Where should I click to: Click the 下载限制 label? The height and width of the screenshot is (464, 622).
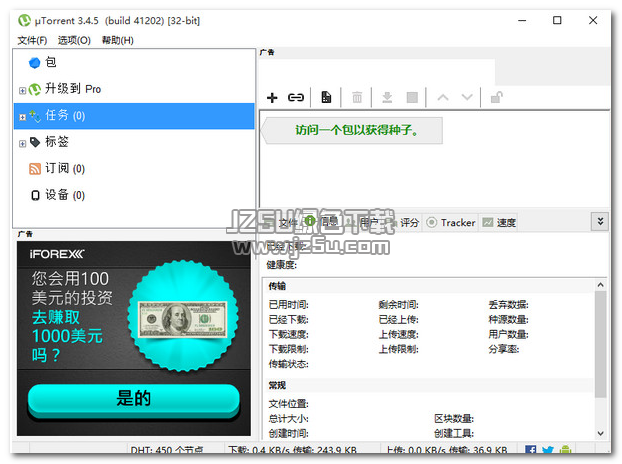click(288, 349)
